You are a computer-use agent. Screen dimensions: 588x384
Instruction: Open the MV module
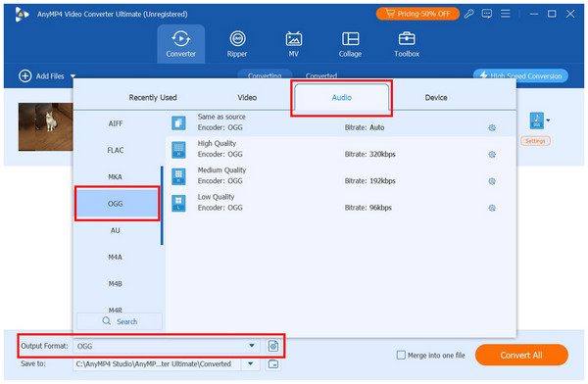[294, 44]
